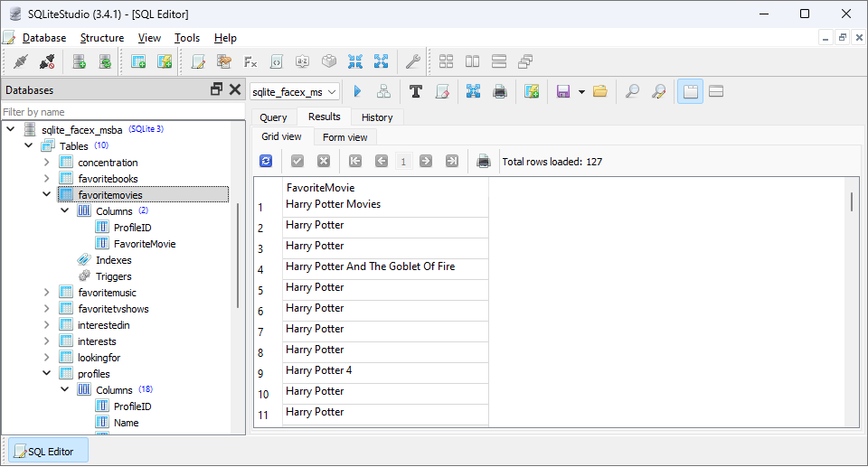Click the Connect to database plug icon
This screenshot has width=868, height=467.
click(x=21, y=61)
